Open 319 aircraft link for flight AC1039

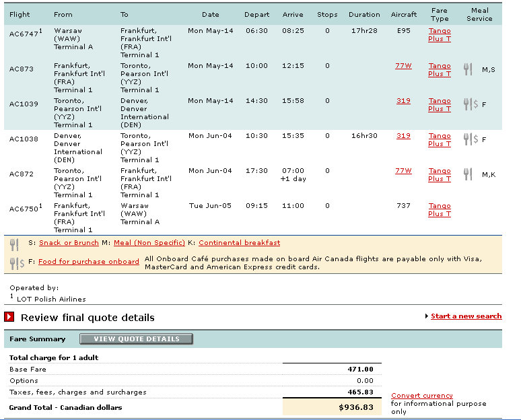[x=403, y=101]
